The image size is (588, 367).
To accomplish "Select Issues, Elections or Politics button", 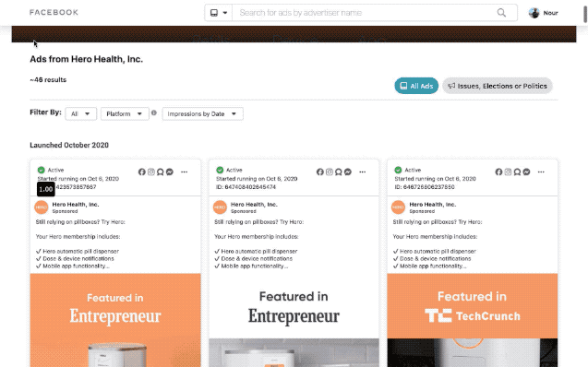I will 498,86.
